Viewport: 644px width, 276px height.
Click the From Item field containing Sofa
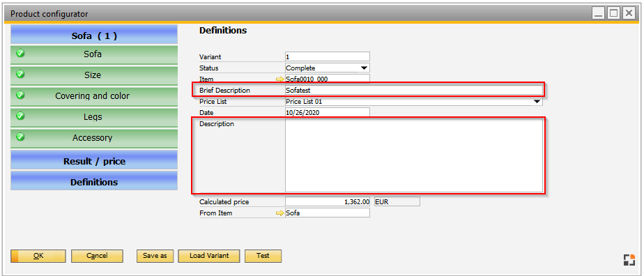coord(328,213)
